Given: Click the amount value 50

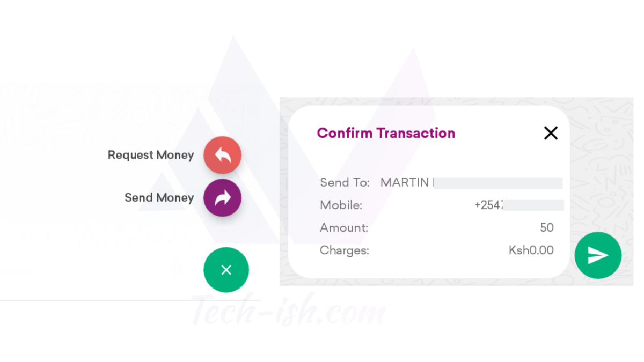Looking at the screenshot, I should pos(547,227).
